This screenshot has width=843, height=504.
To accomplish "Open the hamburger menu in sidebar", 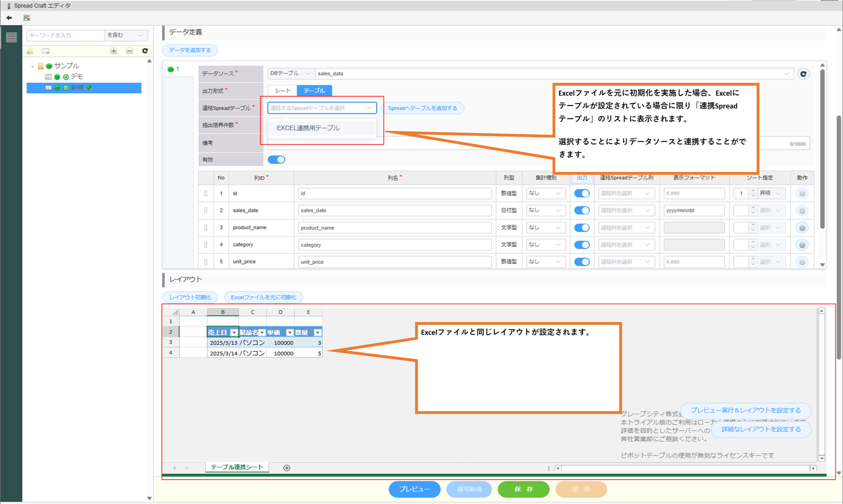I will pyautogui.click(x=11, y=37).
